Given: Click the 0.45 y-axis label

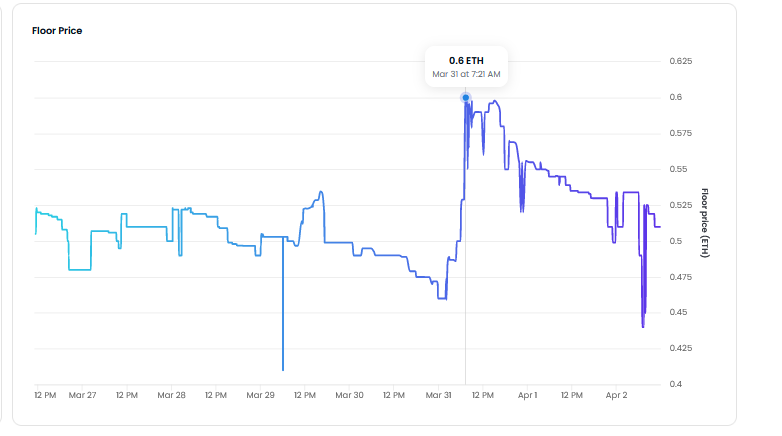Looking at the screenshot, I should [x=679, y=312].
